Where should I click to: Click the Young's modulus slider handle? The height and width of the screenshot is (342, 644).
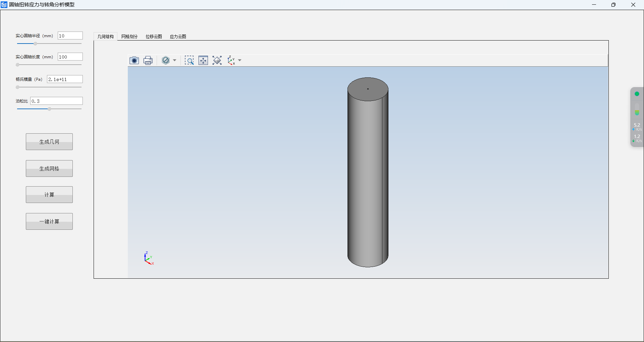coord(17,87)
